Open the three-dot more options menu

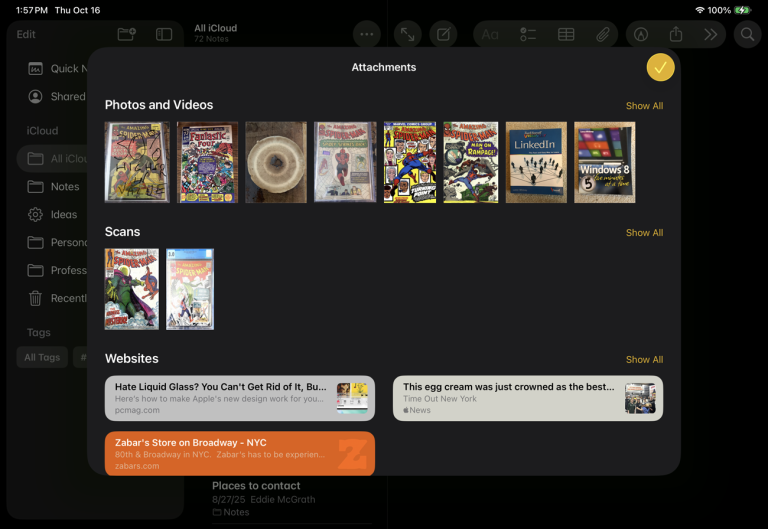(367, 34)
